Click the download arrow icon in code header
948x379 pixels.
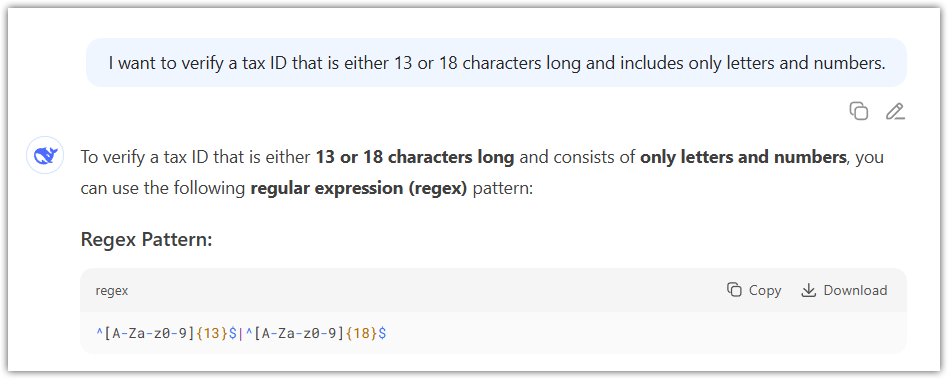click(x=808, y=290)
